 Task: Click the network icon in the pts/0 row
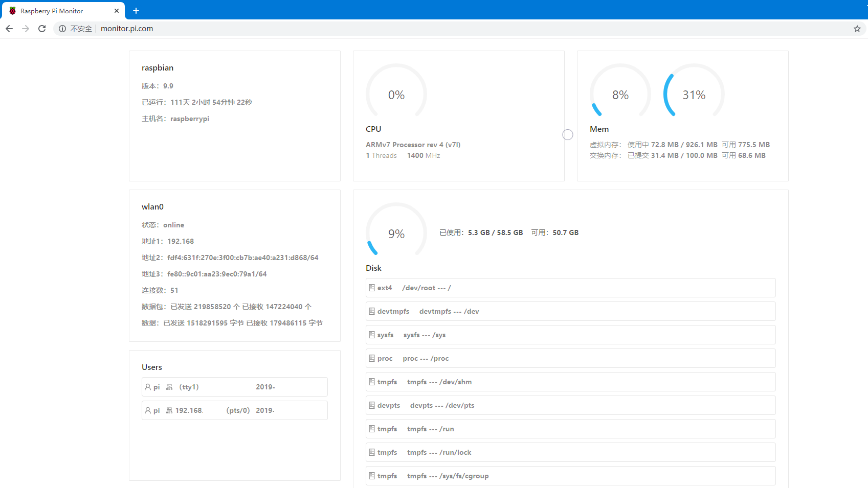coord(169,411)
